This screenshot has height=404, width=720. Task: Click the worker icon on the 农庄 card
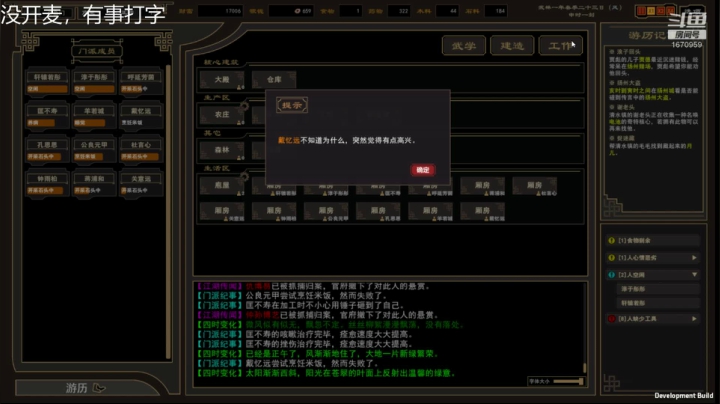pyautogui.click(x=240, y=122)
